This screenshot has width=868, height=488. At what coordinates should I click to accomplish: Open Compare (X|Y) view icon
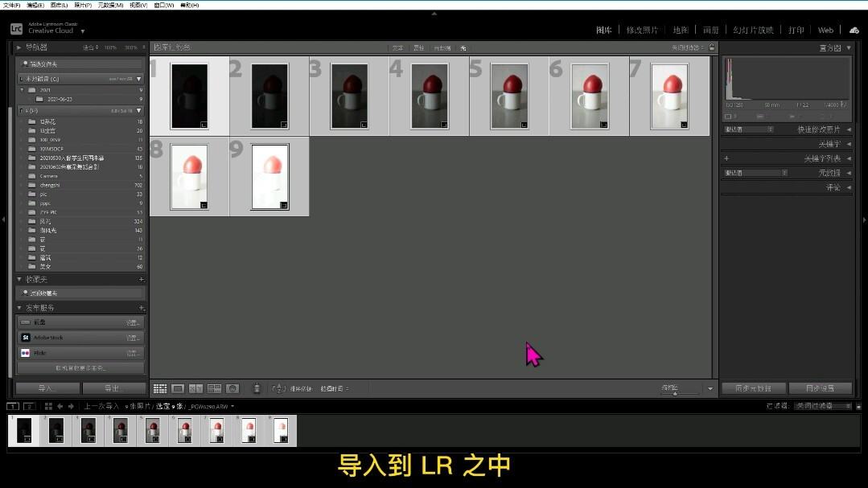(196, 388)
